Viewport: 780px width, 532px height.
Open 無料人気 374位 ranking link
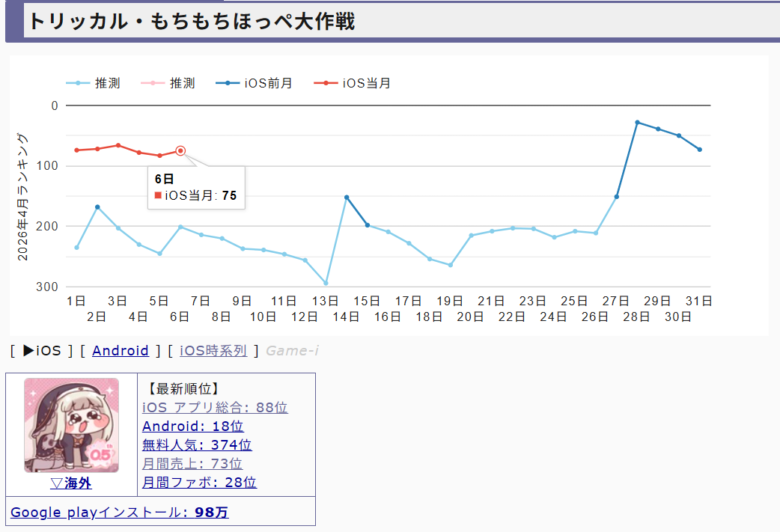[x=197, y=445]
